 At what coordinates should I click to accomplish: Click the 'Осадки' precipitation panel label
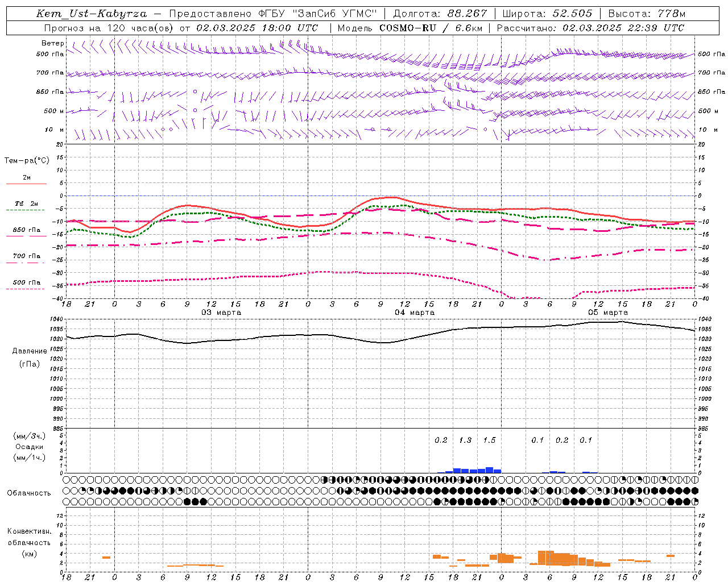click(x=30, y=447)
